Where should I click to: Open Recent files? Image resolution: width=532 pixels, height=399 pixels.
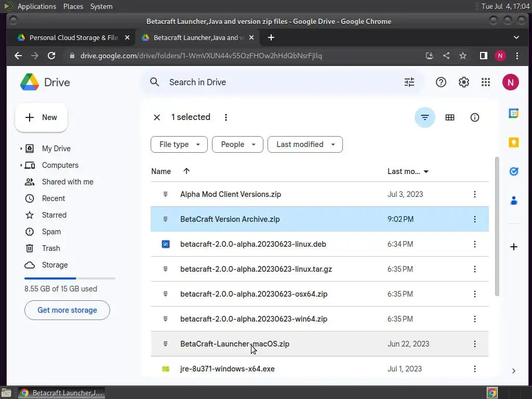(x=54, y=198)
